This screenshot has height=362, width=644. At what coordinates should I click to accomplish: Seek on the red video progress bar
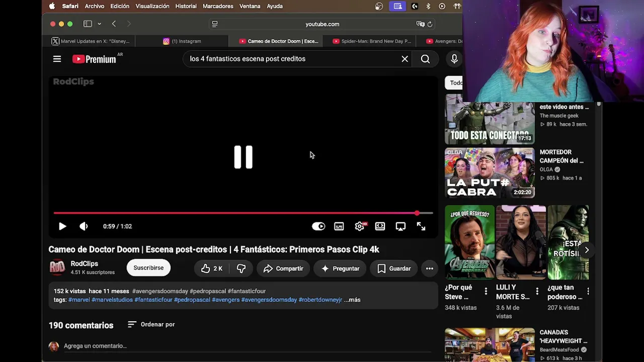point(243,213)
